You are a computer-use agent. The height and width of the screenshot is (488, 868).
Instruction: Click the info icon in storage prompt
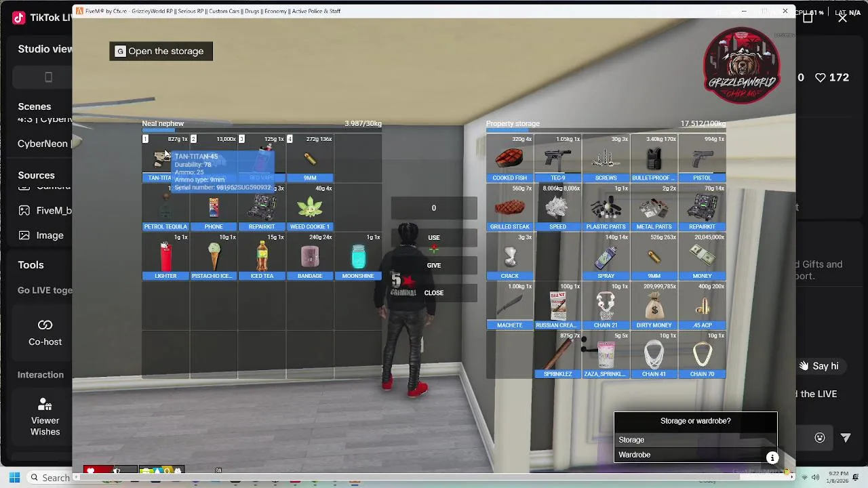(772, 457)
